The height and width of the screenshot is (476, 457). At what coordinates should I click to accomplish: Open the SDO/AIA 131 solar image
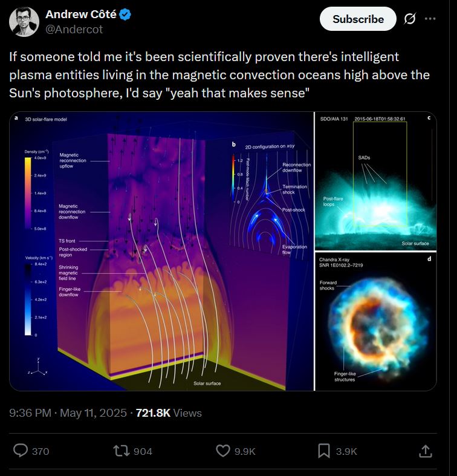pyautogui.click(x=375, y=181)
